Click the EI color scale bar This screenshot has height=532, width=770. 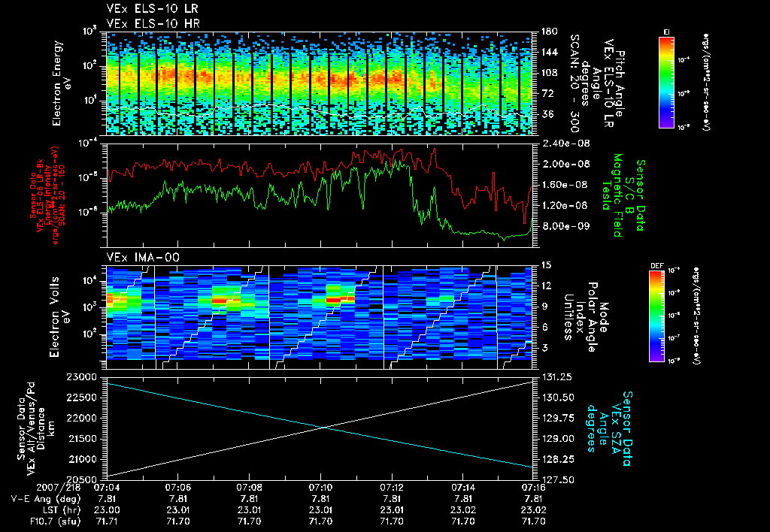click(x=666, y=82)
